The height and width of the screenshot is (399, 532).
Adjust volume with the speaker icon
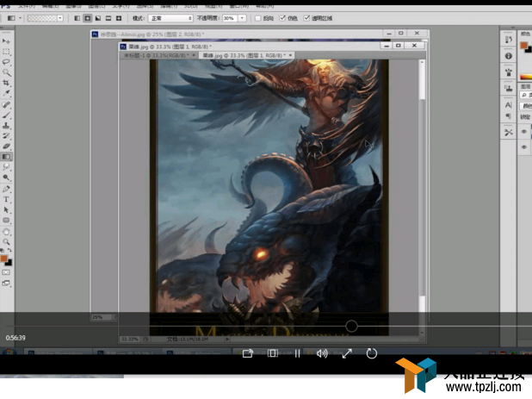322,353
